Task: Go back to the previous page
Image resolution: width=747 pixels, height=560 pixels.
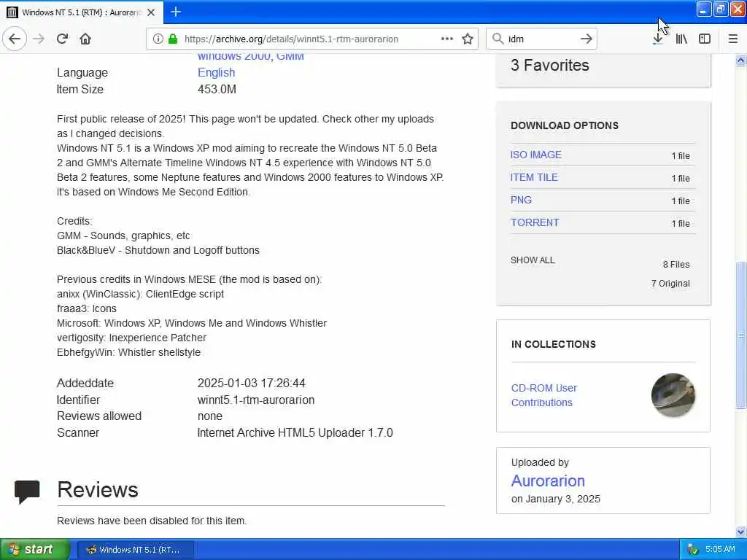Action: (15, 39)
